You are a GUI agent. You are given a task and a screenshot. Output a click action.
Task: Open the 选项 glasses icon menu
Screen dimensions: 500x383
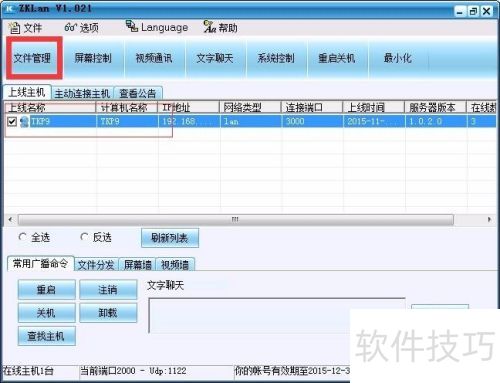71,27
